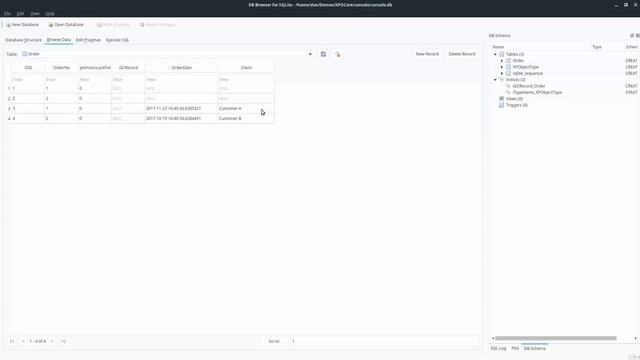Click the filter field under OID column
The height and width of the screenshot is (360, 640).
tap(28, 80)
